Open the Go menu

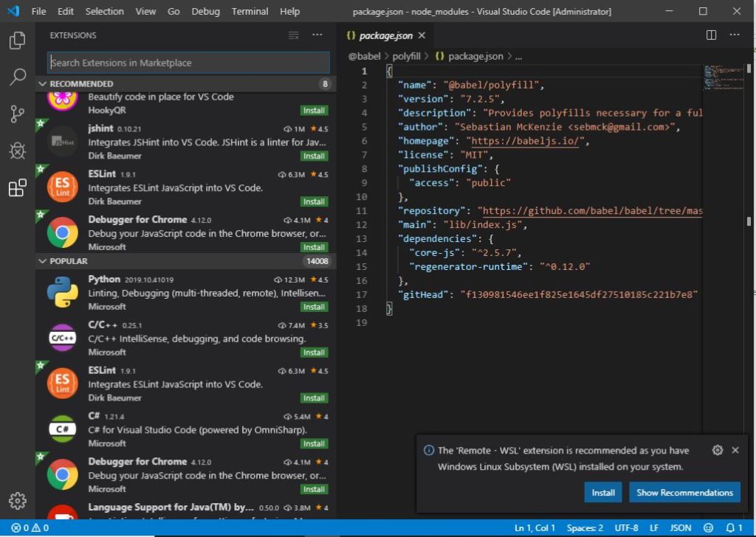click(173, 11)
